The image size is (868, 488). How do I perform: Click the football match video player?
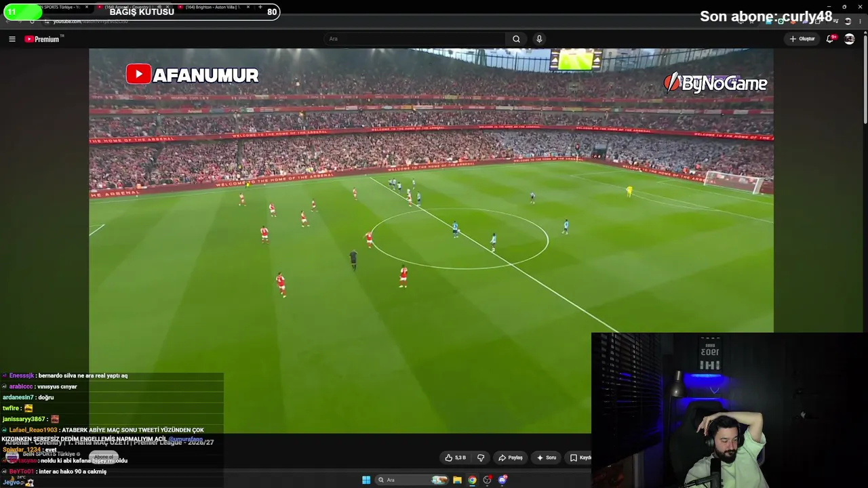[431, 241]
